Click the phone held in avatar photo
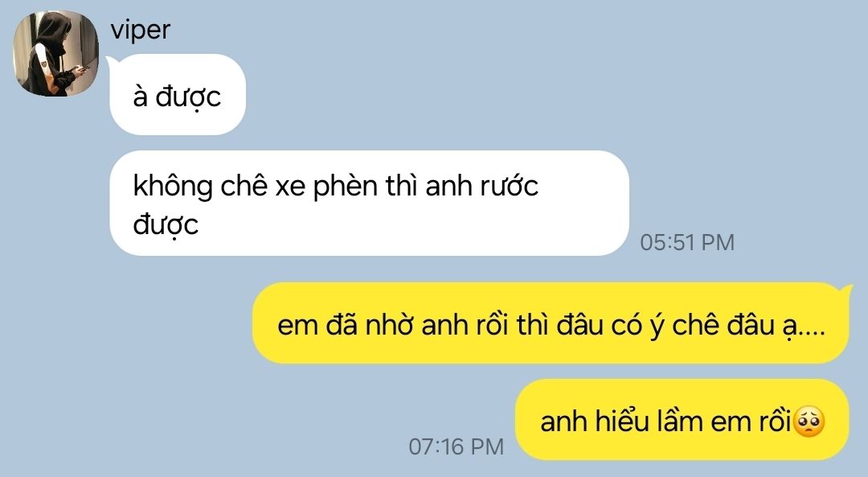Screen dimensions: 868x477 [x=82, y=68]
